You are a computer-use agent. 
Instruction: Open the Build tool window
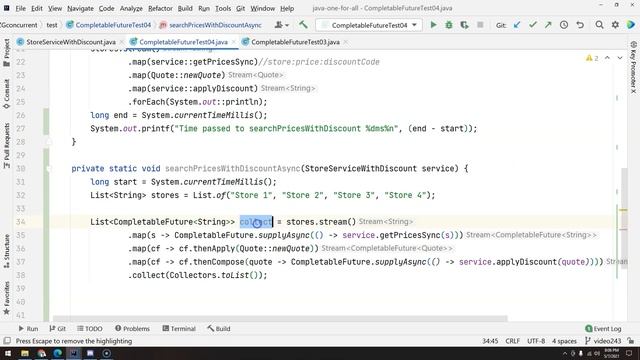pos(219,329)
